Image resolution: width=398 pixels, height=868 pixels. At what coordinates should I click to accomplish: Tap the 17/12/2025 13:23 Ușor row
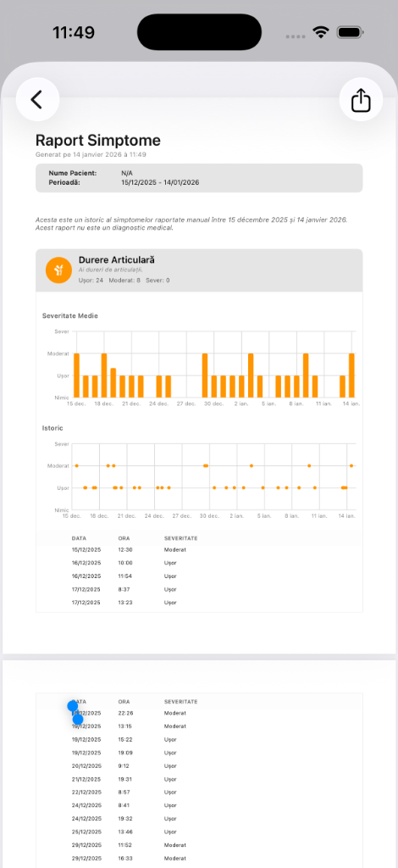[199, 603]
